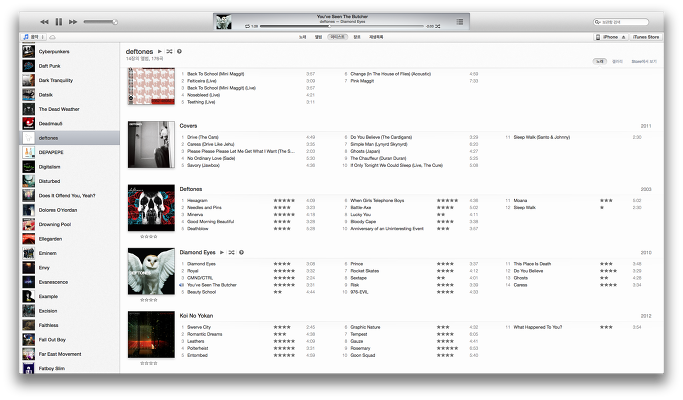Viewport: 683px width, 400px height.
Task: Click the Deadmau5 red artist thumbnail
Action: 29,123
